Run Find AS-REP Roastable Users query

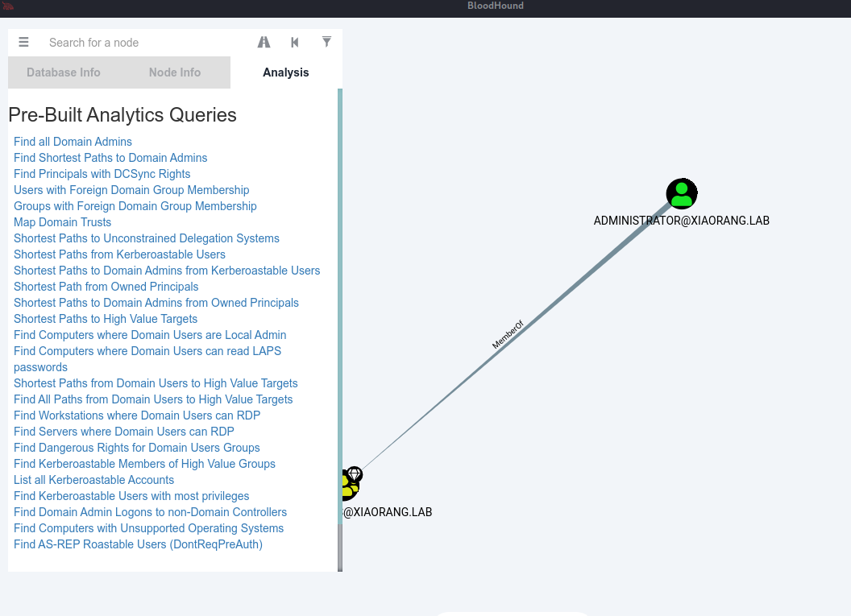[138, 544]
